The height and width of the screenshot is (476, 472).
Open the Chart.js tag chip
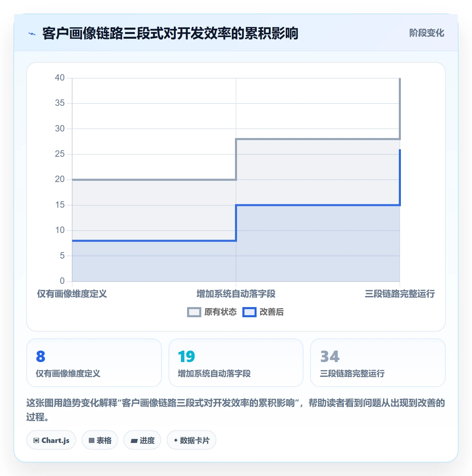pyautogui.click(x=51, y=440)
